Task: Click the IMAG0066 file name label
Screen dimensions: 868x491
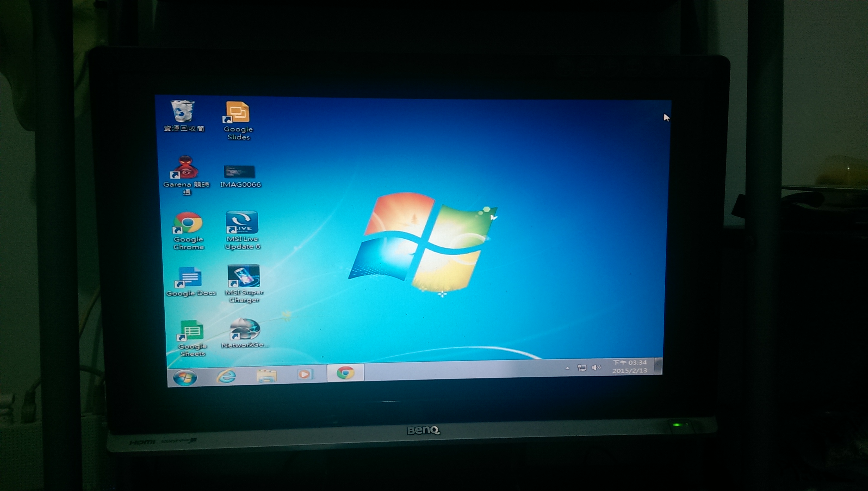Action: click(x=240, y=184)
